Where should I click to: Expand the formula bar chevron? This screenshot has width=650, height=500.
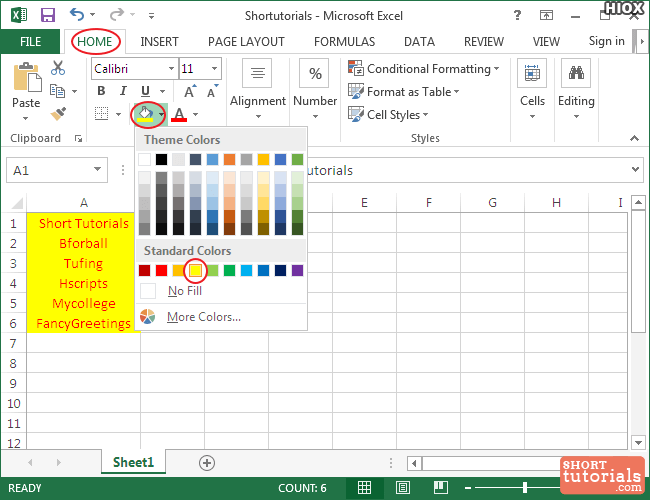click(635, 169)
